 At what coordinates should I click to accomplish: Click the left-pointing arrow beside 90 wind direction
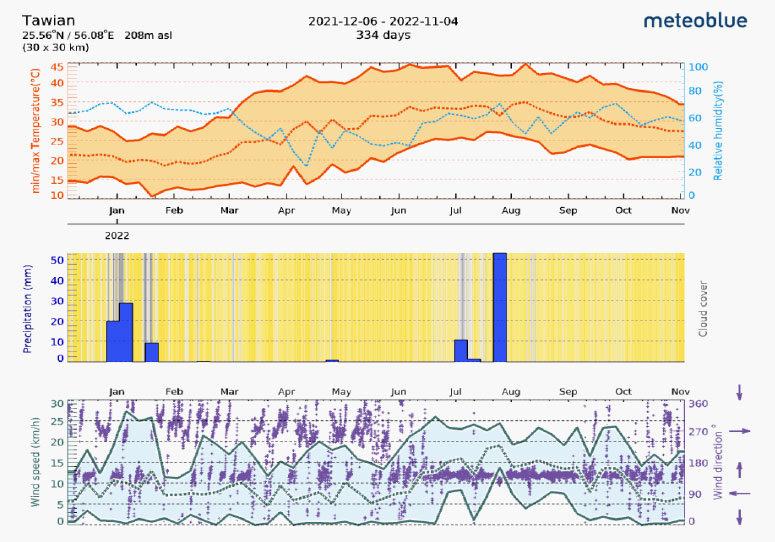tap(739, 493)
